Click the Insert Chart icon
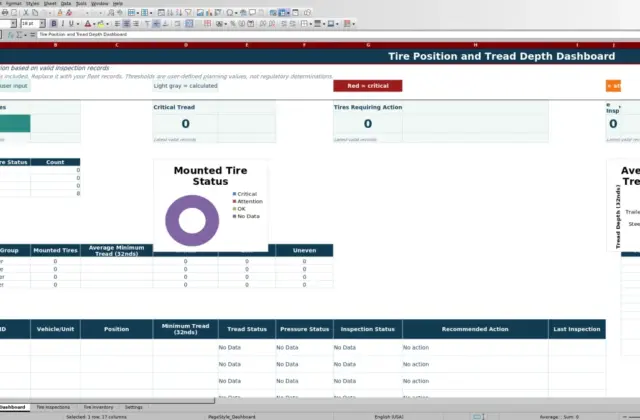The image size is (640, 420). click(209, 13)
